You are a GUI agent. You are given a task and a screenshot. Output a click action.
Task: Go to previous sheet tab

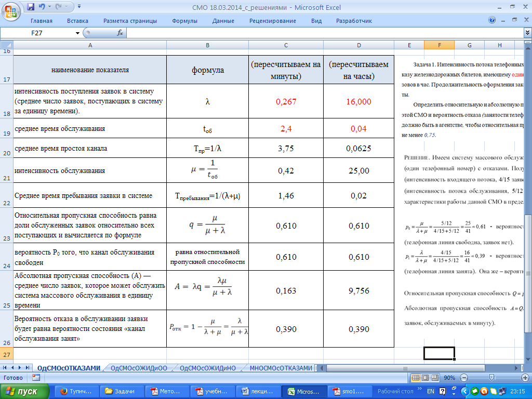click(x=12, y=367)
